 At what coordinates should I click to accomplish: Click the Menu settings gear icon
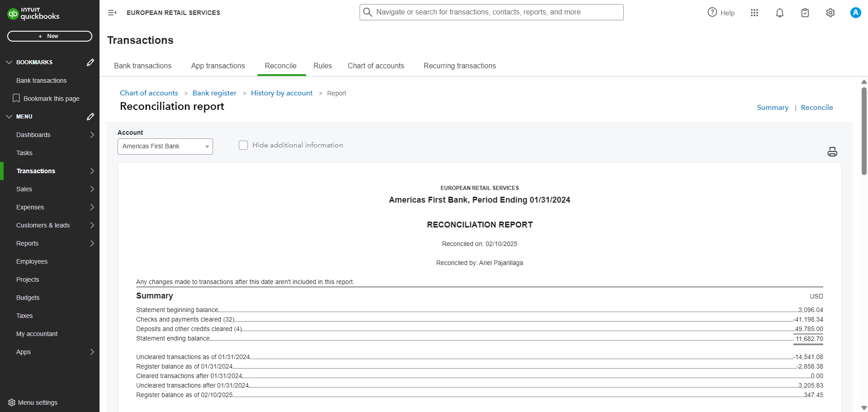tap(12, 403)
